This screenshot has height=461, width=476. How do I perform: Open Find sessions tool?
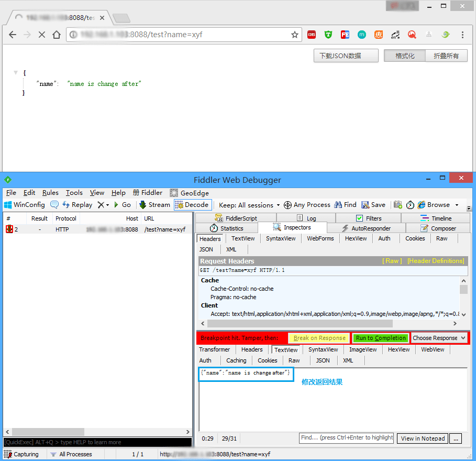345,205
